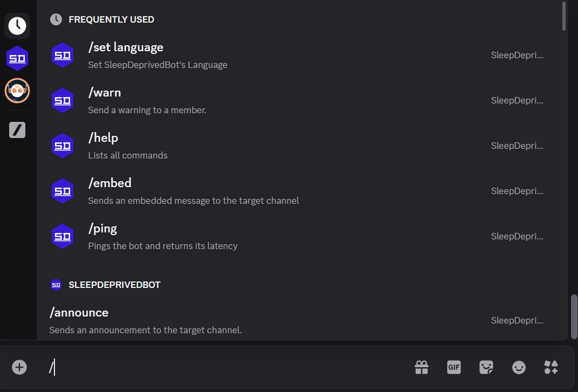The width and height of the screenshot is (578, 392).
Task: Click the message input field
Action: (x=226, y=367)
